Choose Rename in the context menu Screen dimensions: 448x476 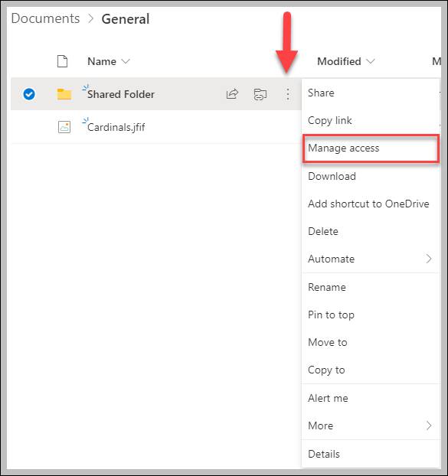(371, 287)
